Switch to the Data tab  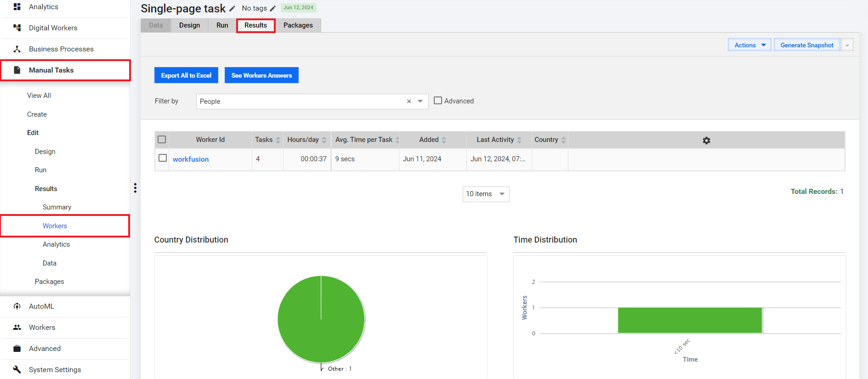tap(156, 25)
